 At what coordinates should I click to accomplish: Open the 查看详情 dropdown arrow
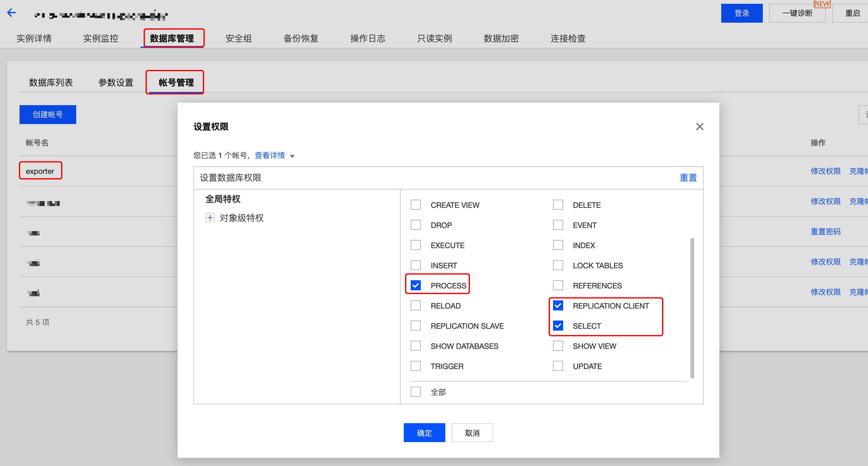[292, 156]
